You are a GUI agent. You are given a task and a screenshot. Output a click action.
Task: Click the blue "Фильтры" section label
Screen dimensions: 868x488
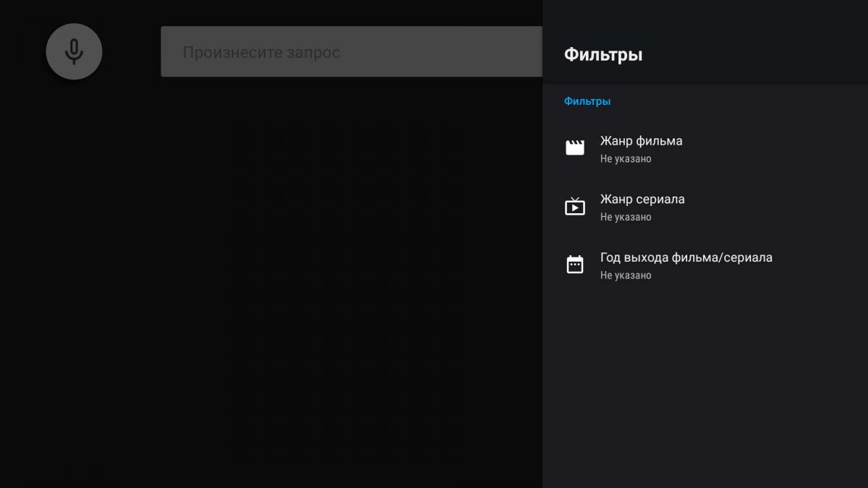coord(587,101)
